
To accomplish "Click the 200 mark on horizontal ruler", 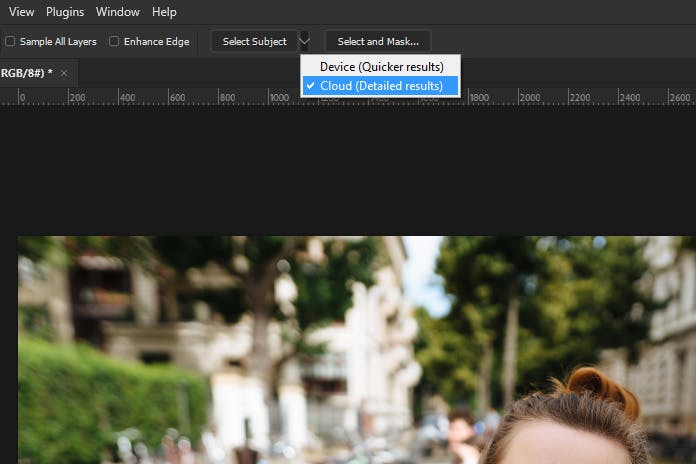I will 77,97.
